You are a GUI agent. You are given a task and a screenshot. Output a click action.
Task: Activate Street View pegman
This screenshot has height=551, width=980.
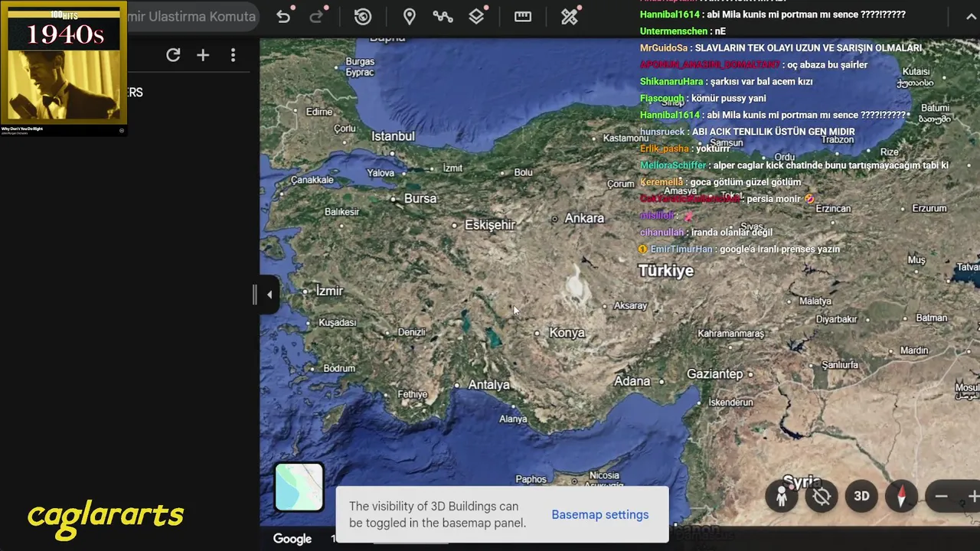(782, 496)
